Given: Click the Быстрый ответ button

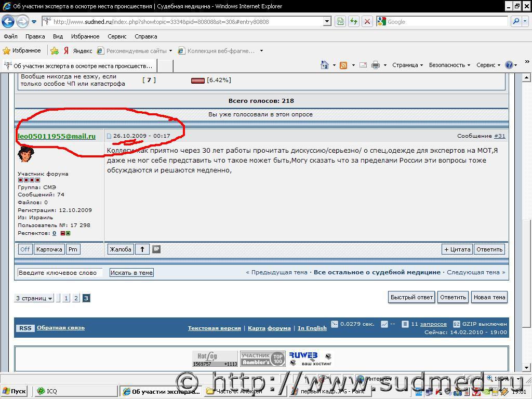Looking at the screenshot, I should tap(411, 297).
